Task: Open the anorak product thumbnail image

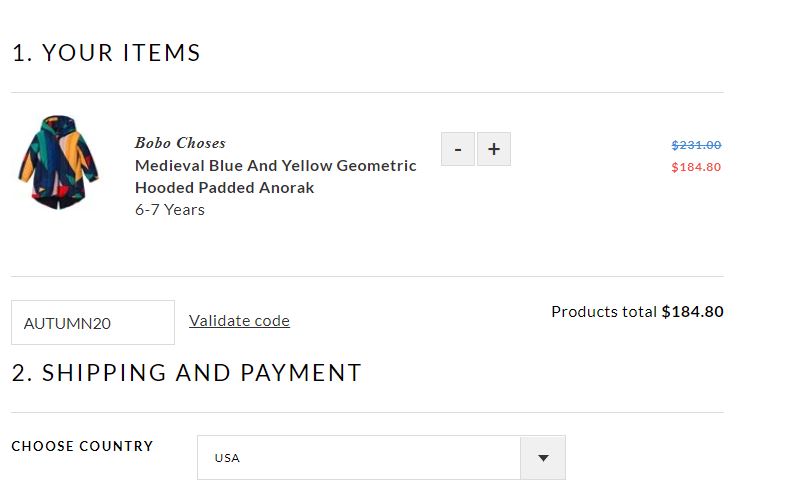Action: (x=58, y=163)
